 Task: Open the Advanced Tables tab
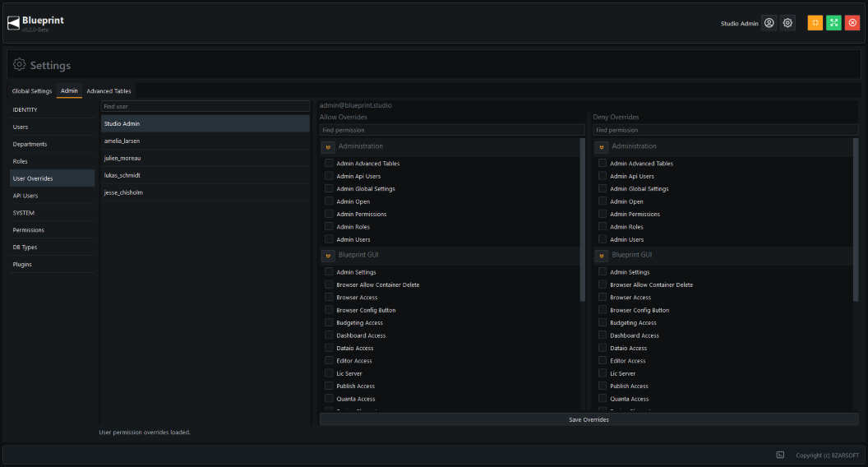click(108, 91)
